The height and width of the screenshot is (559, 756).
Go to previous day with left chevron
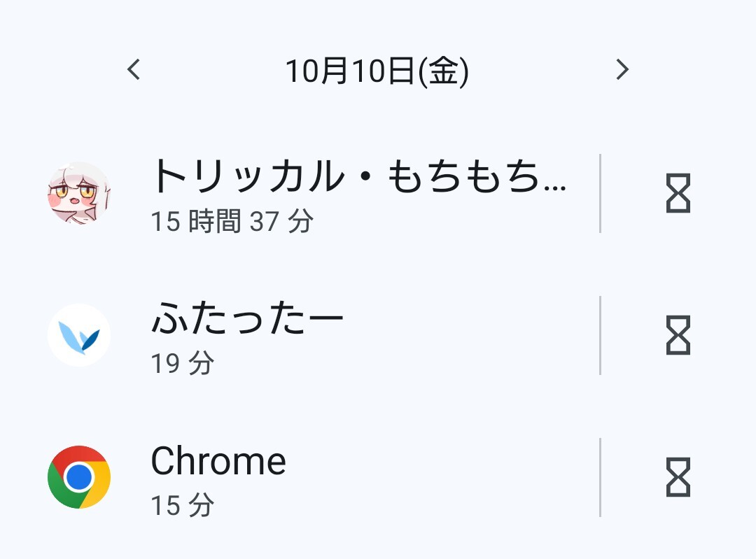pos(134,69)
